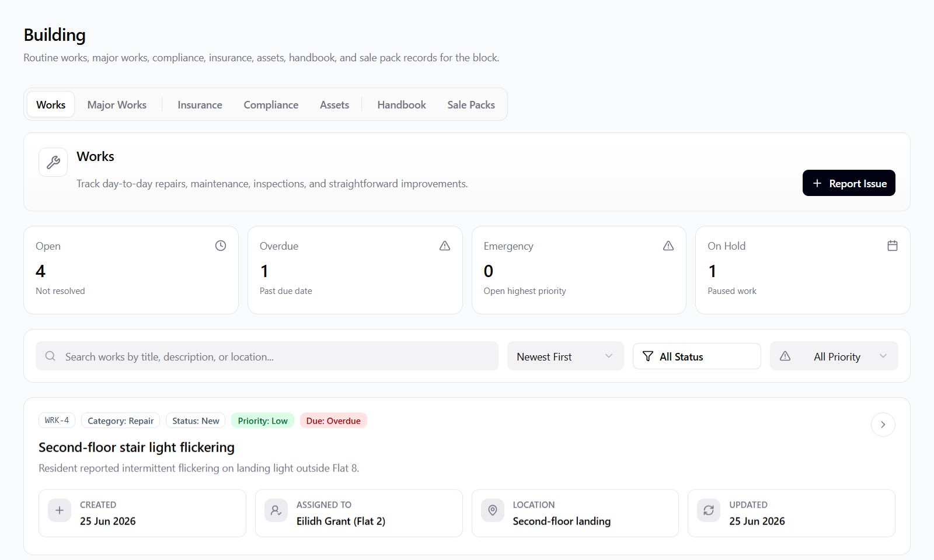Click the person icon in Assigned To tile
The height and width of the screenshot is (560, 934).
point(276,510)
